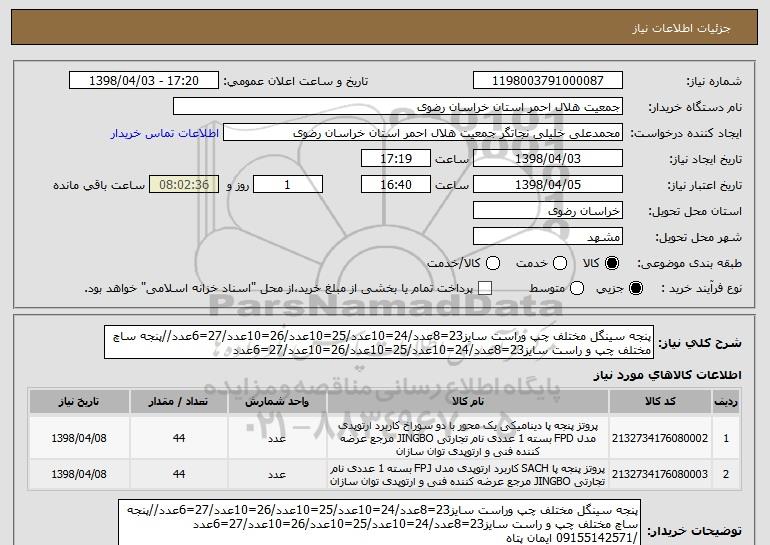
Task: Click the delivery city field مشهد
Action: [x=548, y=237]
